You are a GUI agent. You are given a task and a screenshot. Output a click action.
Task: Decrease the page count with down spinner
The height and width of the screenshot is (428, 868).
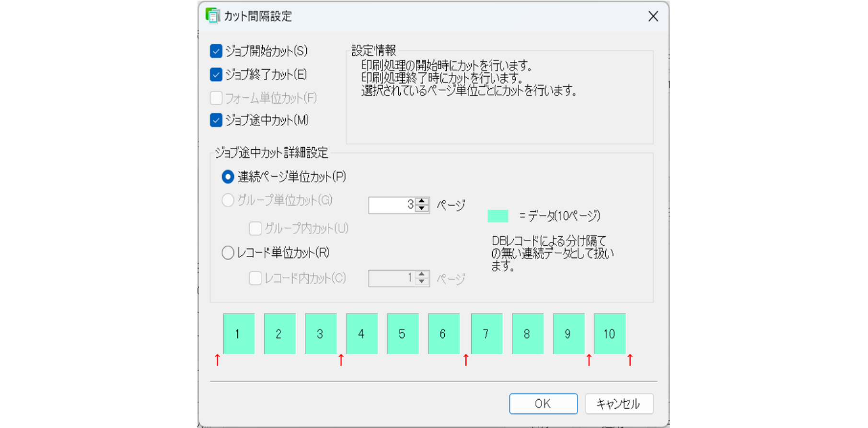422,209
